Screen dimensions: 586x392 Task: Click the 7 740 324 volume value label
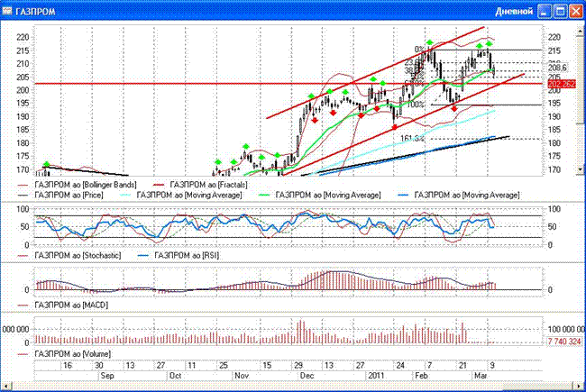[564, 342]
